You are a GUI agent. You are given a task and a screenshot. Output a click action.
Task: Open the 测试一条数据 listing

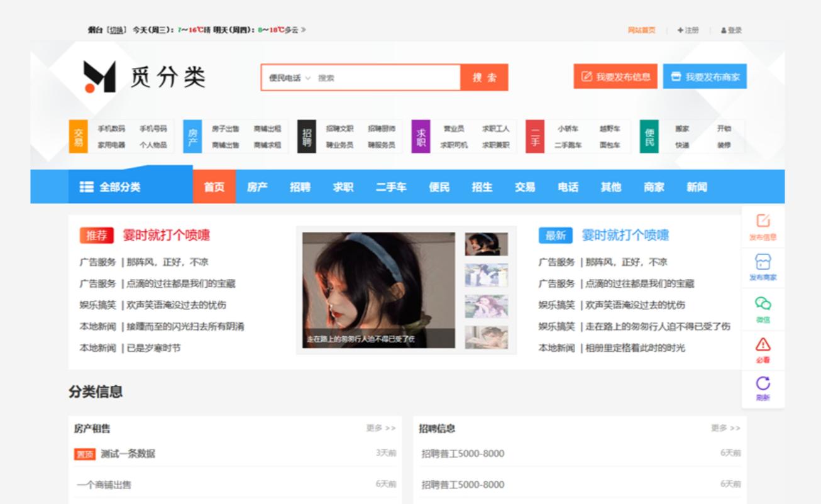(x=128, y=454)
